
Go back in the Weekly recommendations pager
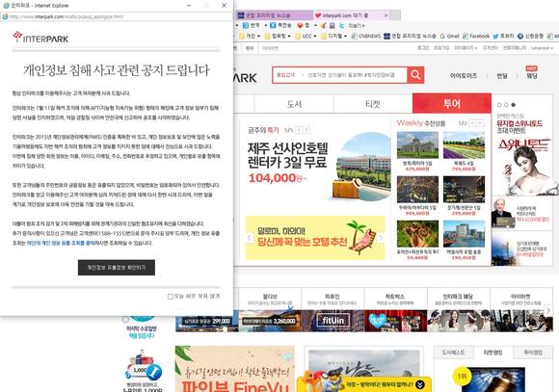[x=472, y=123]
